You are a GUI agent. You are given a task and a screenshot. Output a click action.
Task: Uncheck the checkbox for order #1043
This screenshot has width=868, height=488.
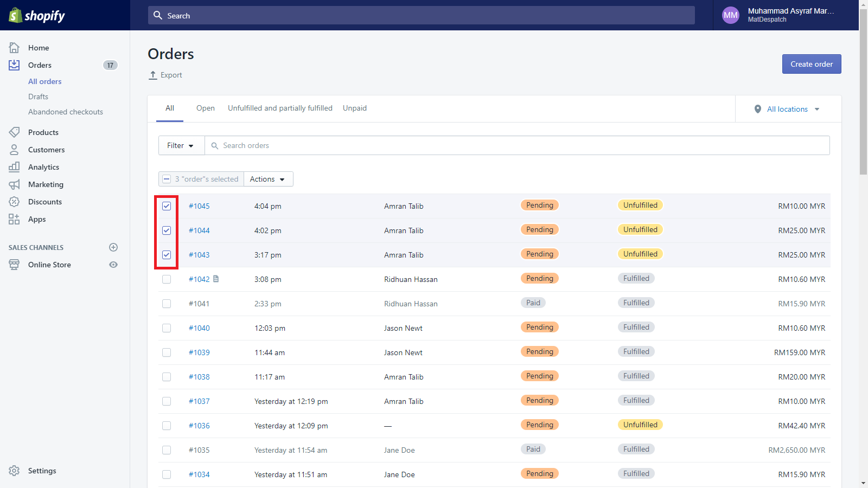[x=167, y=255]
